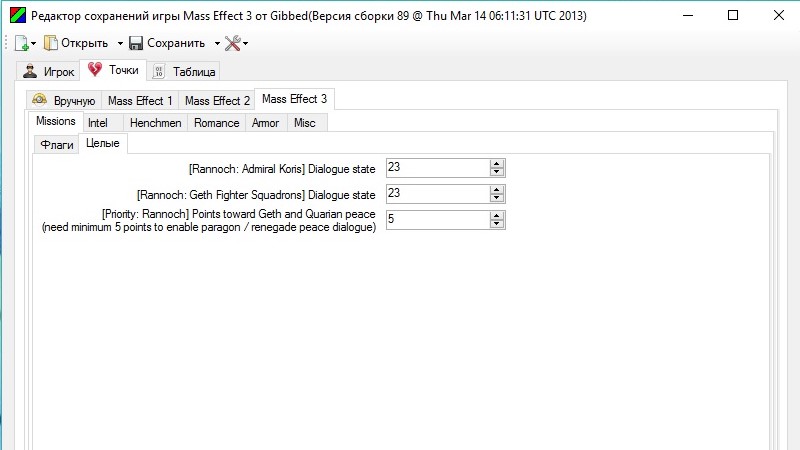Viewport: 800px width, 450px height.
Task: Open the Mass Effect 1 tab
Action: (x=140, y=101)
